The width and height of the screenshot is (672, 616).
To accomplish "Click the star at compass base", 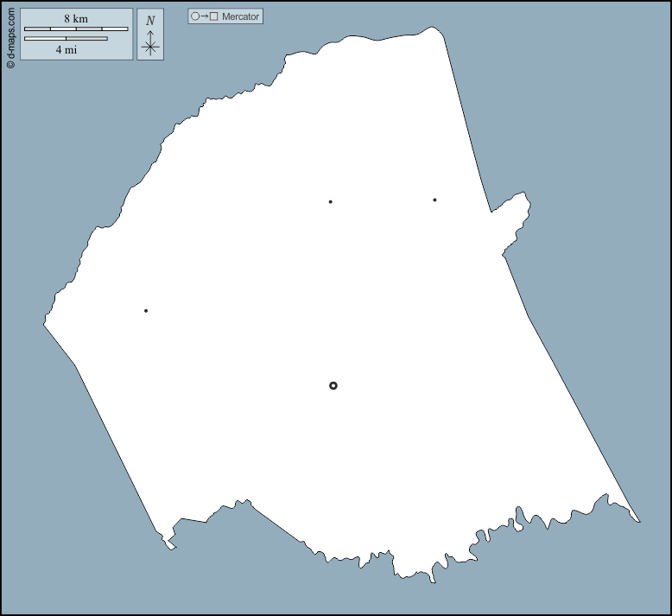I will (150, 48).
